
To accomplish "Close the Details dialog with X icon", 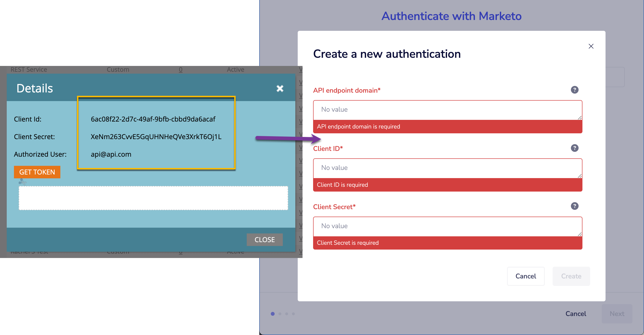I will pos(280,88).
